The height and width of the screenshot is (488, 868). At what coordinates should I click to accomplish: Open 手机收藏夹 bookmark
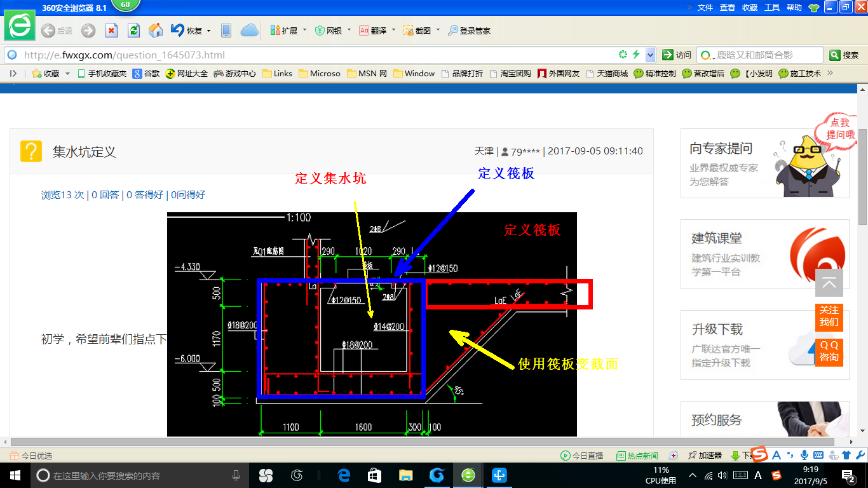102,74
